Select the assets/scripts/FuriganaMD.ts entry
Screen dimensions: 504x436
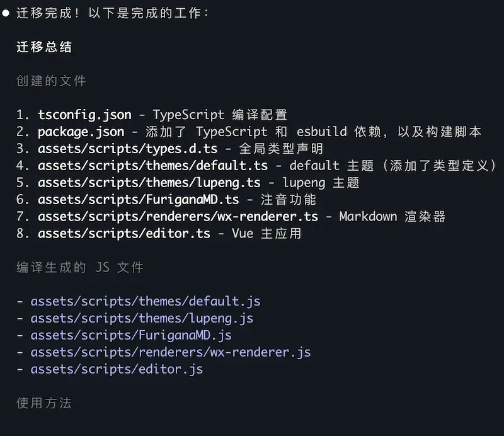coord(139,200)
